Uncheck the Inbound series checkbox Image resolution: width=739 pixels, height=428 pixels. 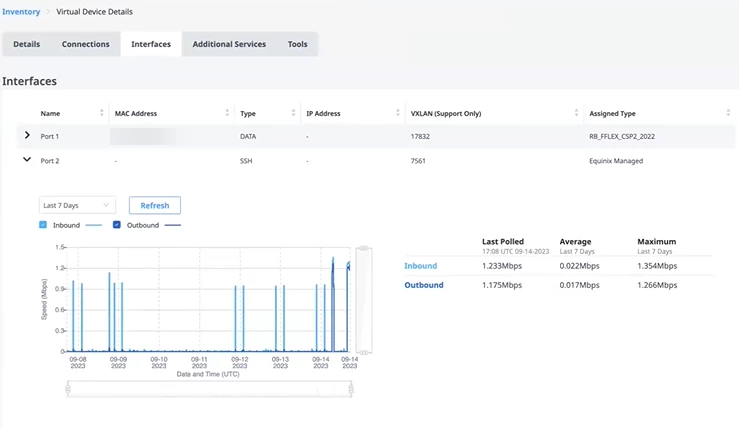43,225
